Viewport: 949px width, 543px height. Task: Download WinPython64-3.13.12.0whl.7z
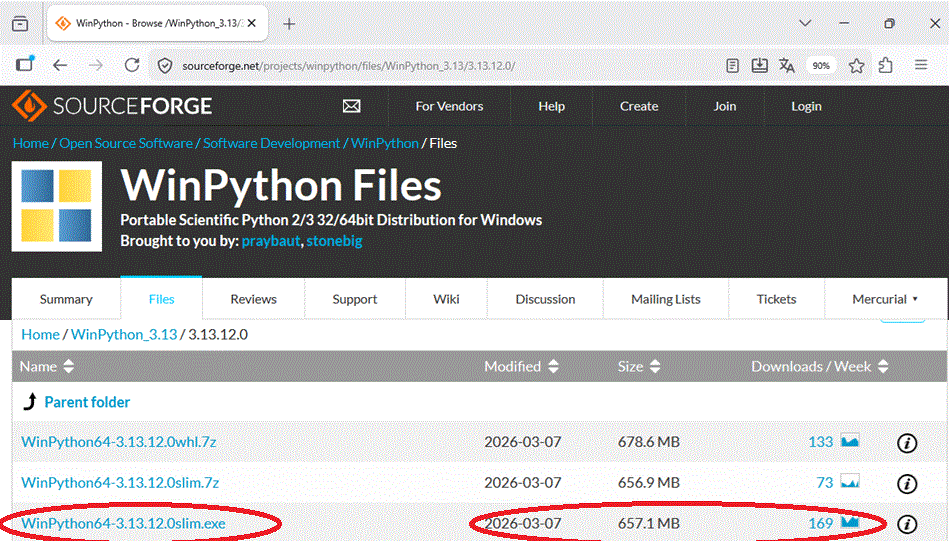click(119, 442)
